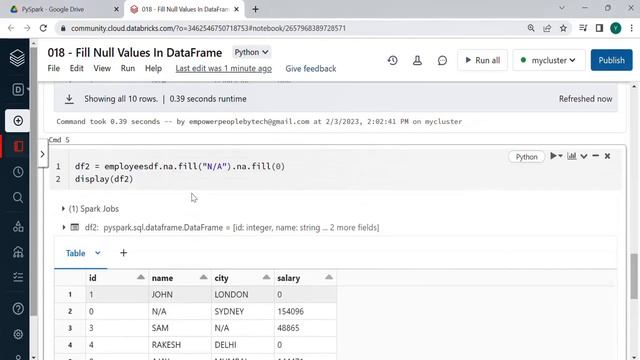
Task: Sort by the id column arrow
Action: click(x=141, y=278)
